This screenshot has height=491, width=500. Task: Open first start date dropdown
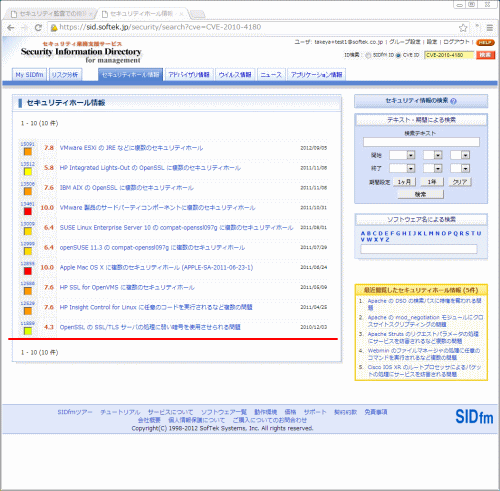[402, 155]
